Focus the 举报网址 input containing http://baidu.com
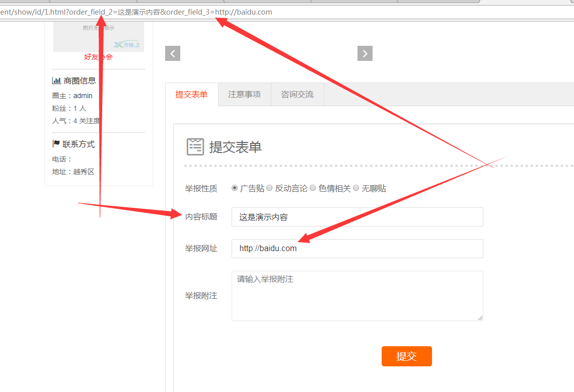This screenshot has width=574, height=392. (357, 249)
